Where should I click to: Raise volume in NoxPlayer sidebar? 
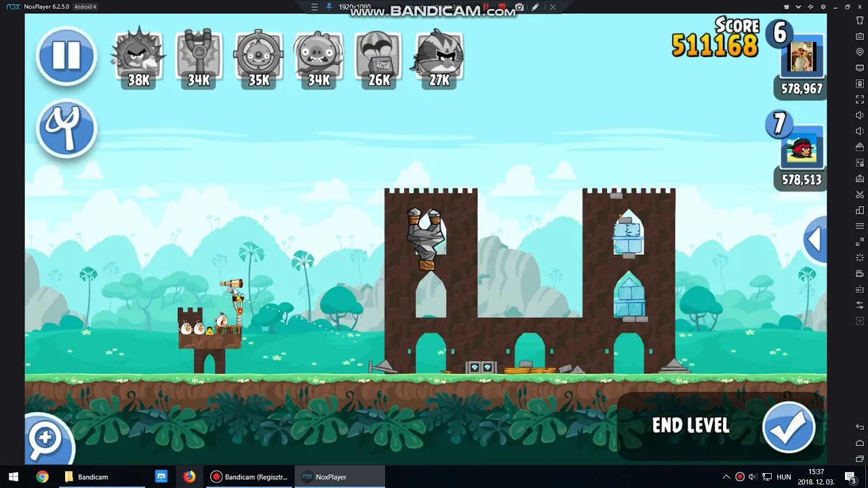click(x=860, y=115)
